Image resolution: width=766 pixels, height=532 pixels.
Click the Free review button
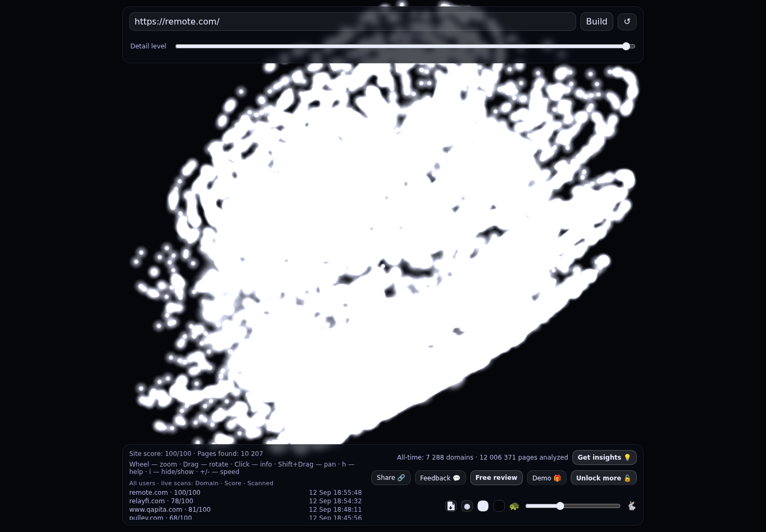click(x=496, y=478)
